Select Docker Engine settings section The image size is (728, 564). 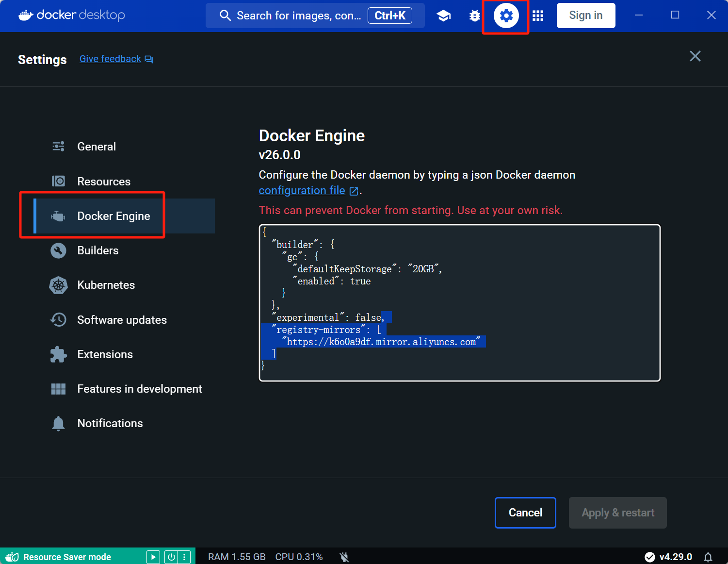click(x=124, y=216)
